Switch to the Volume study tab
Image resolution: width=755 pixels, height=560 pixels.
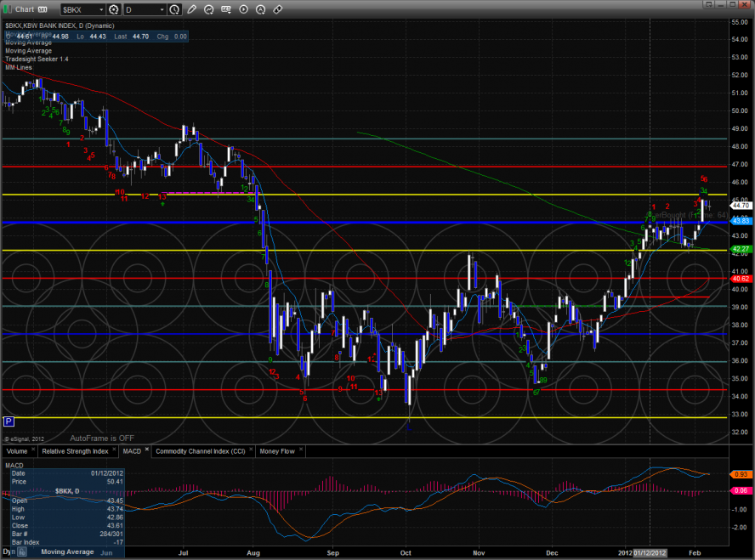[17, 451]
